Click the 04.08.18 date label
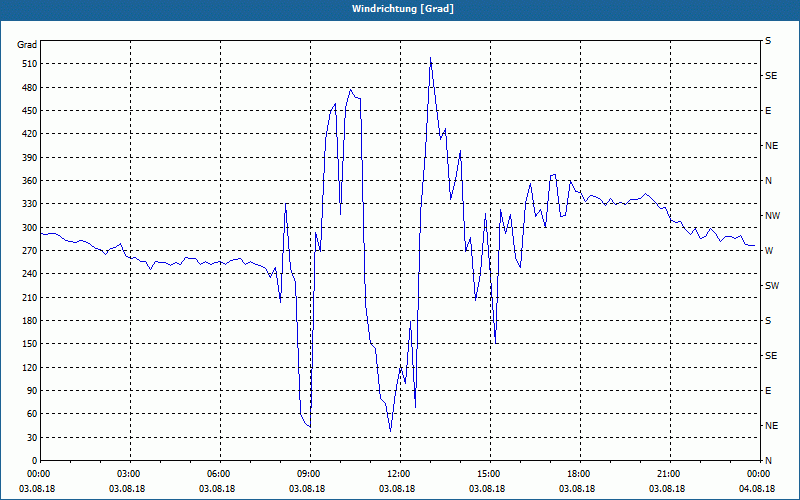 (757, 489)
